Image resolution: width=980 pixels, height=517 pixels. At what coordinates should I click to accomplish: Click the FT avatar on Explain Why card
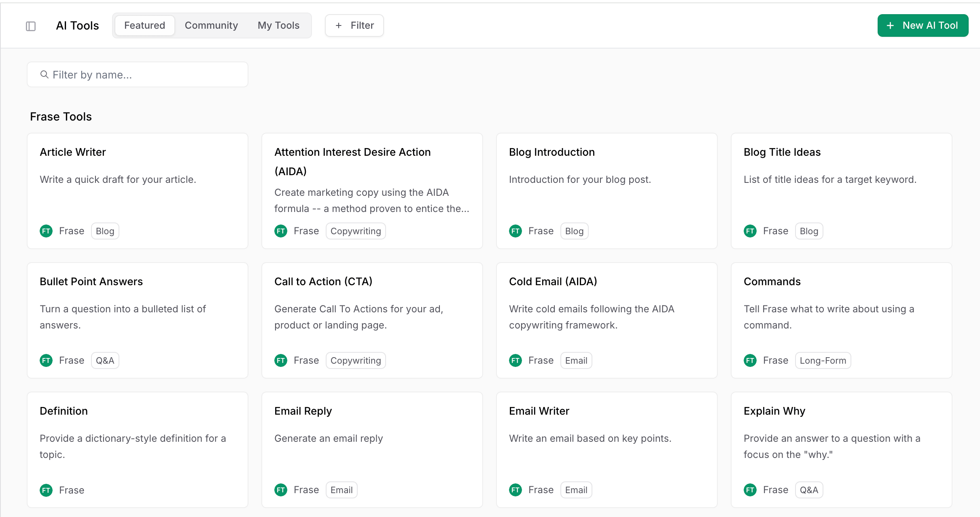750,490
